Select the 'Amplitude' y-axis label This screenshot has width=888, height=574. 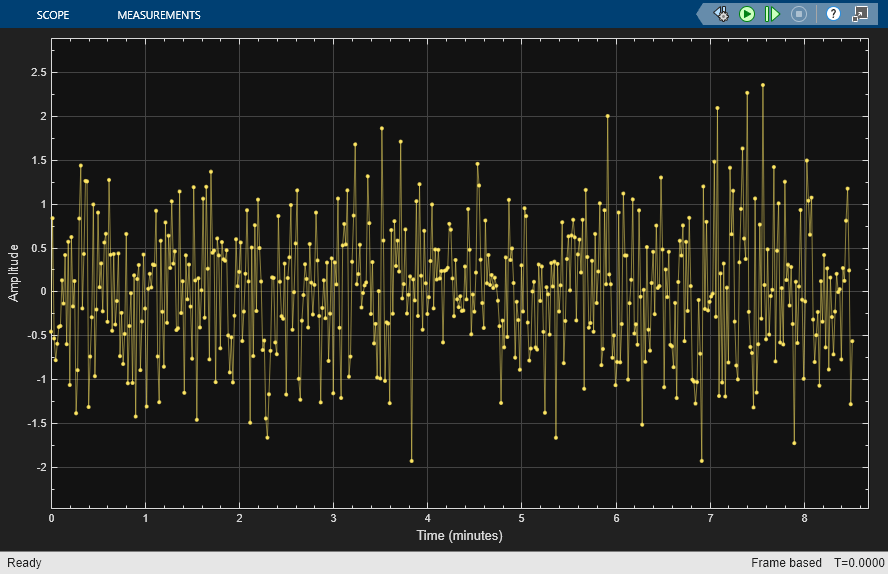pos(14,273)
